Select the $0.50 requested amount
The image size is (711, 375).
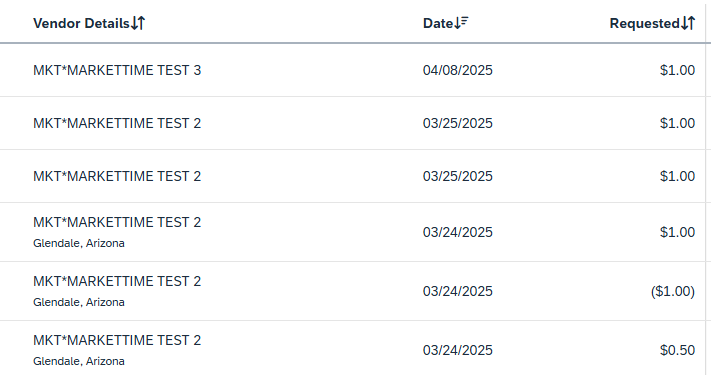[x=677, y=350]
